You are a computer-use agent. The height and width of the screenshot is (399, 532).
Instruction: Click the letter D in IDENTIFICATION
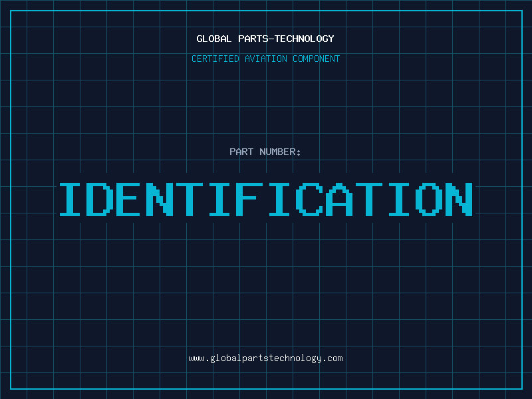[x=102, y=199]
